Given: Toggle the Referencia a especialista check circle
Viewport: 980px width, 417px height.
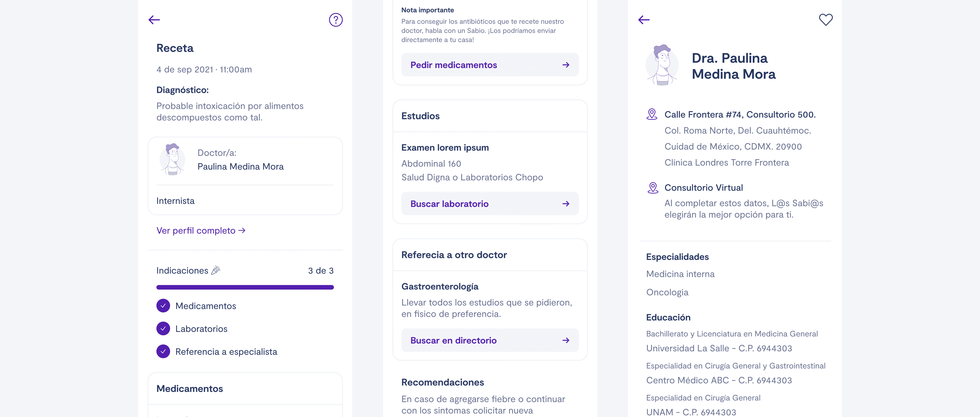Looking at the screenshot, I should click(163, 352).
